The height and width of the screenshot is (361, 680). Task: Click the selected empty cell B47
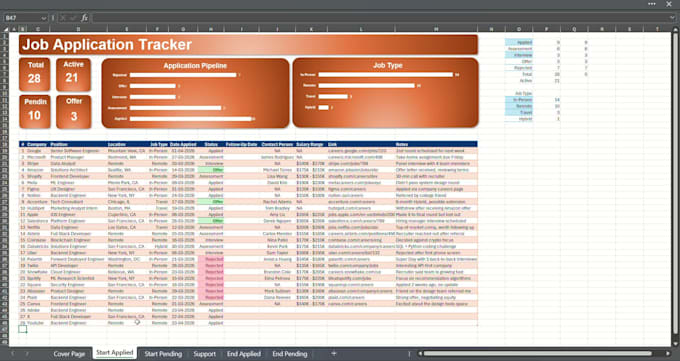tap(23, 329)
